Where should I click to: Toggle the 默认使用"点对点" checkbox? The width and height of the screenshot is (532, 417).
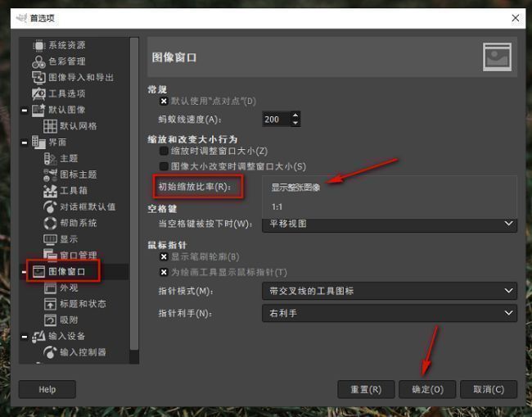pyautogui.click(x=164, y=102)
